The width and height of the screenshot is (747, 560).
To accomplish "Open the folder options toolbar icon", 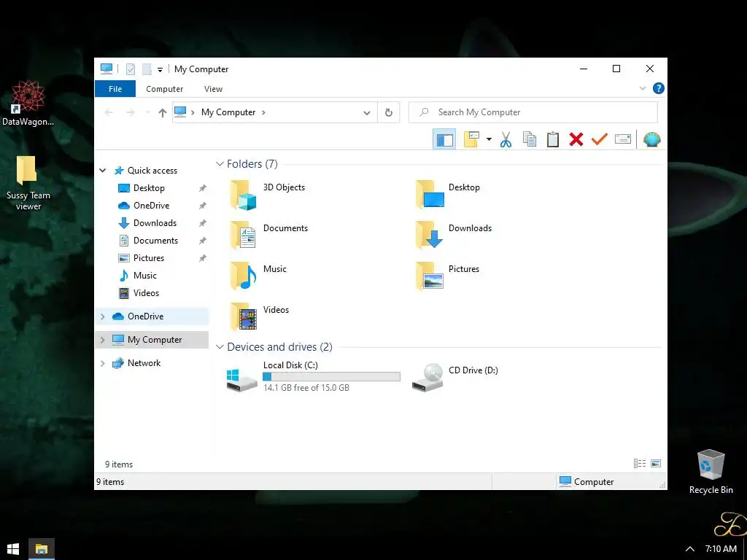I will point(471,139).
